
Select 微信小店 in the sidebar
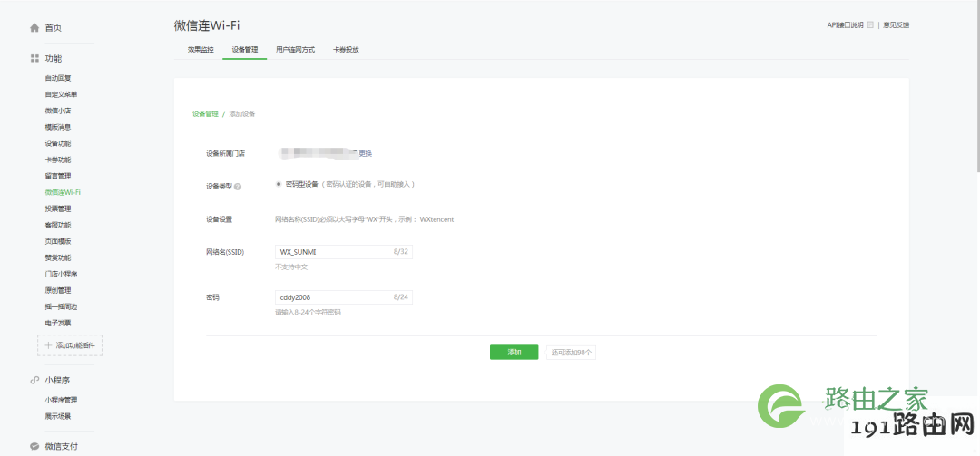[x=57, y=111]
